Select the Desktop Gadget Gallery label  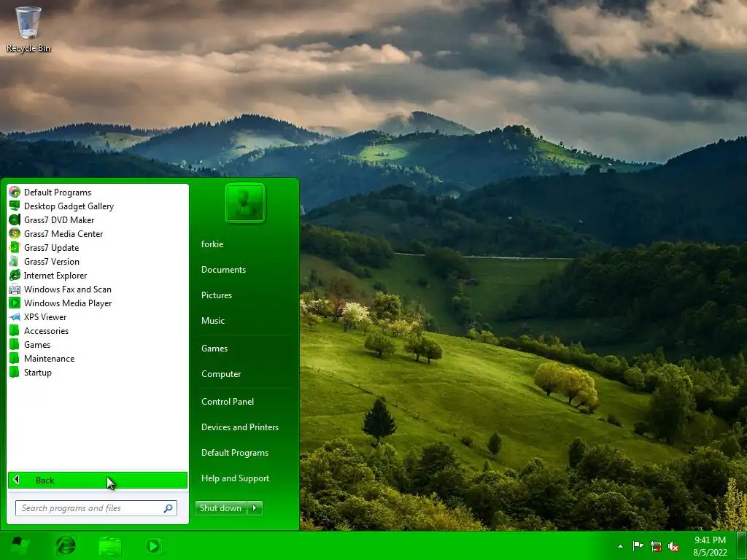click(x=69, y=206)
